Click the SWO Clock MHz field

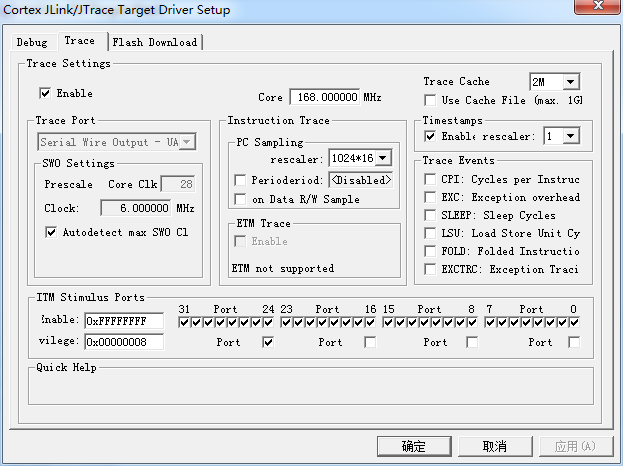136,208
